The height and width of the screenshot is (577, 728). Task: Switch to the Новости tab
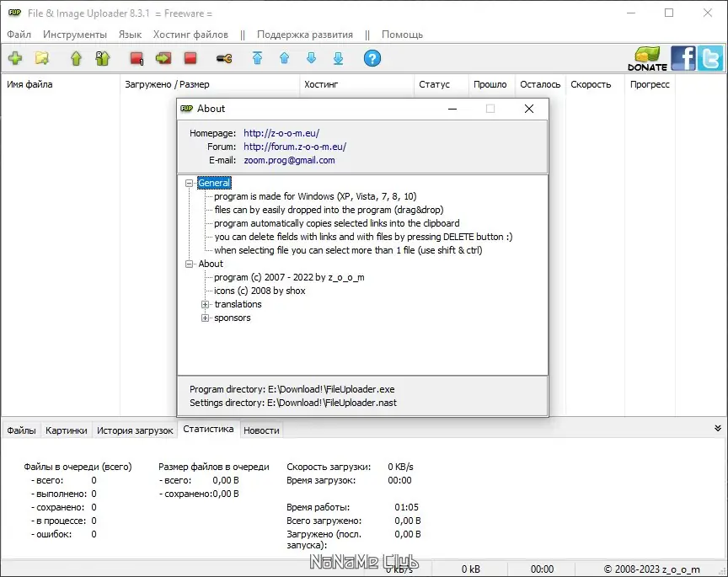(x=261, y=430)
